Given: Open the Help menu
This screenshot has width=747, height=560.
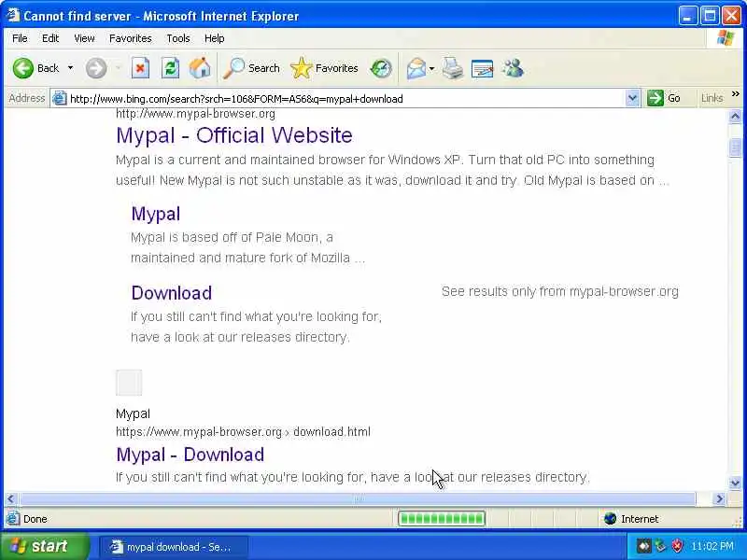Looking at the screenshot, I should [x=214, y=38].
